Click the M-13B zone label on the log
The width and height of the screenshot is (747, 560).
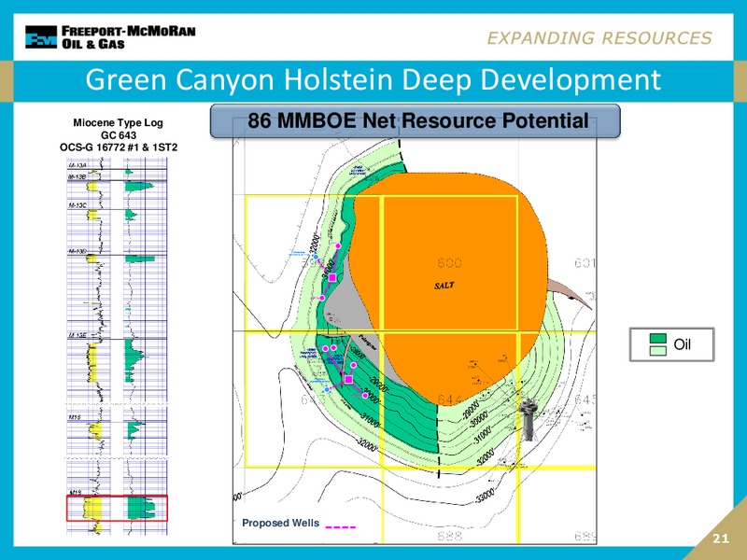77,177
